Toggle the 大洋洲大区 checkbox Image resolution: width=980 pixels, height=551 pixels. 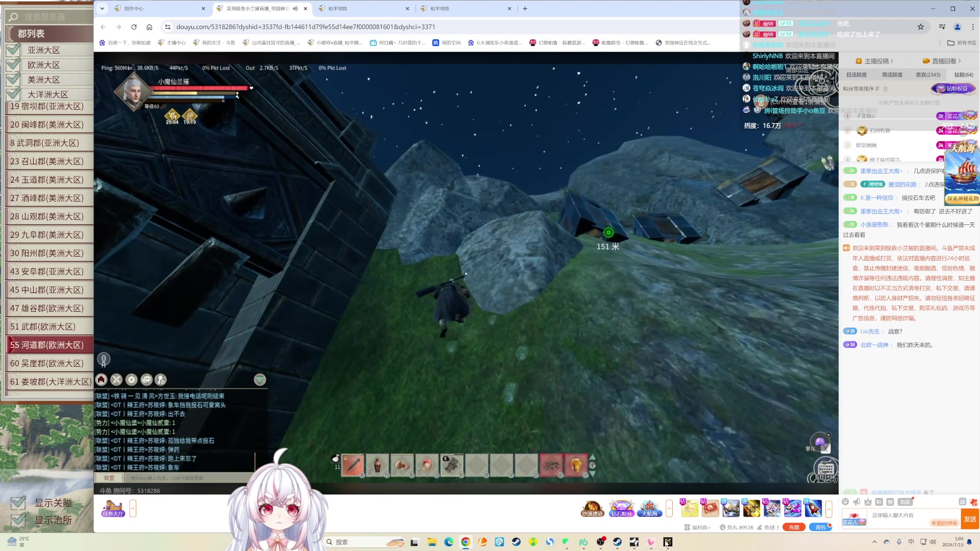point(14,94)
